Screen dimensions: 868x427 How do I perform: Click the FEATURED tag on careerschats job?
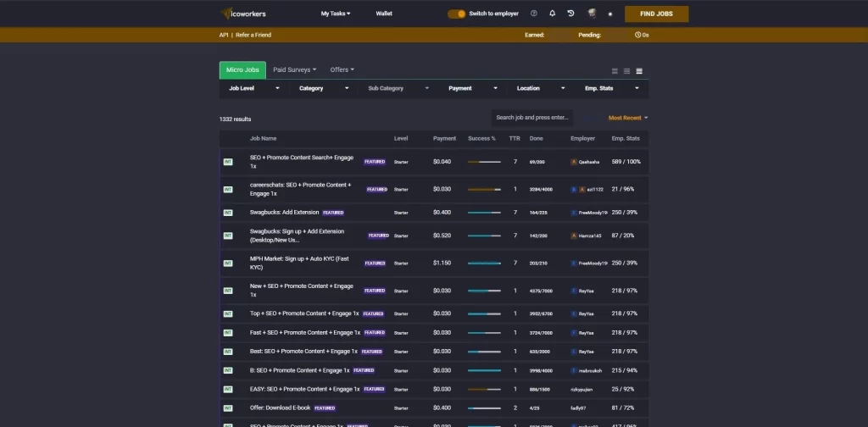377,189
